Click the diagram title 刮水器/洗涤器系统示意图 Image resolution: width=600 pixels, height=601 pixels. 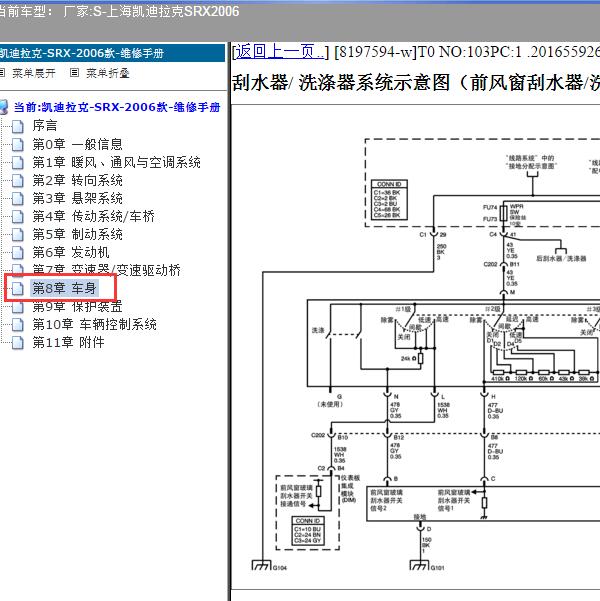(416, 82)
